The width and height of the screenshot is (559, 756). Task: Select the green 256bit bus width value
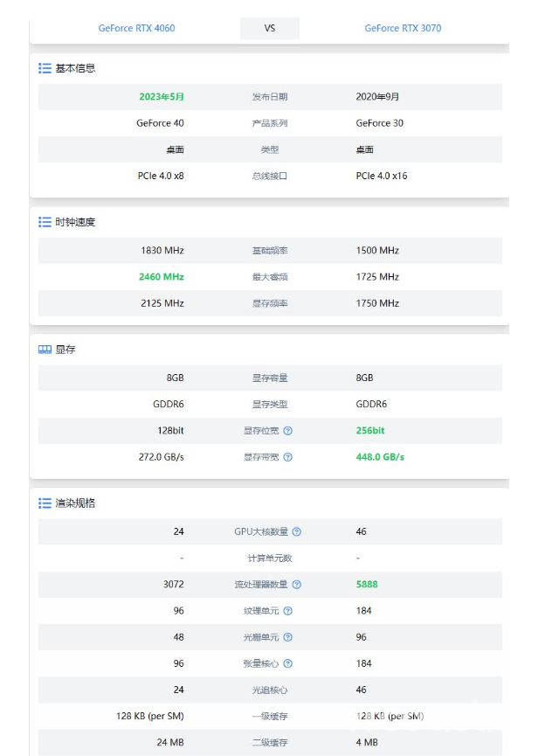point(370,431)
